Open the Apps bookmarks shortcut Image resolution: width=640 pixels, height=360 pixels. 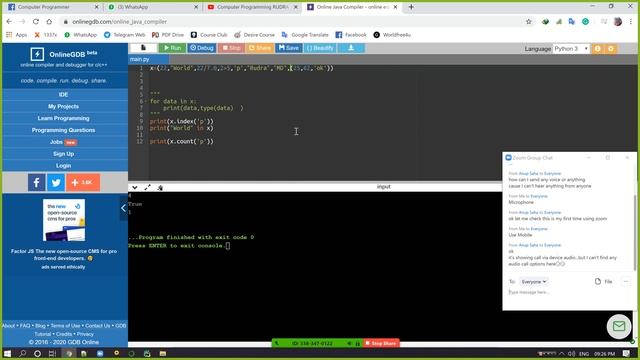[x=16, y=35]
